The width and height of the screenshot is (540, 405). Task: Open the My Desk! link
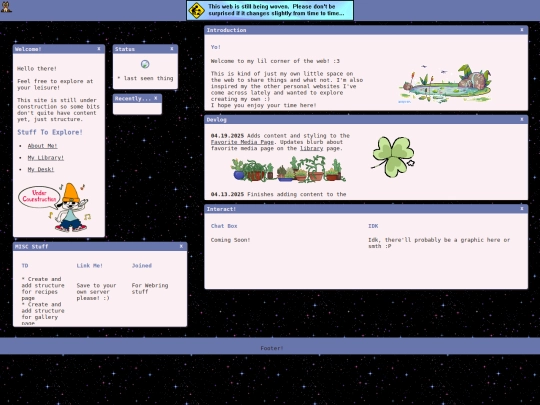tap(41, 169)
